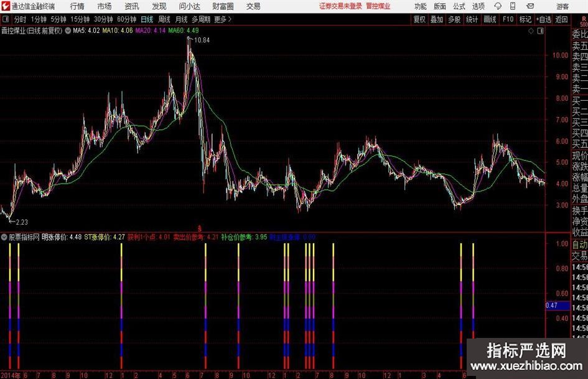This screenshot has width=588, height=379.
Task: Click the 返回 back button
Action: click(x=561, y=19)
